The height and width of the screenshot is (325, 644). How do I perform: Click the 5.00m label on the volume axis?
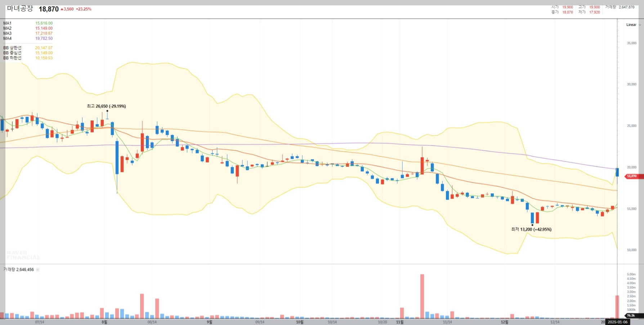[x=631, y=275]
